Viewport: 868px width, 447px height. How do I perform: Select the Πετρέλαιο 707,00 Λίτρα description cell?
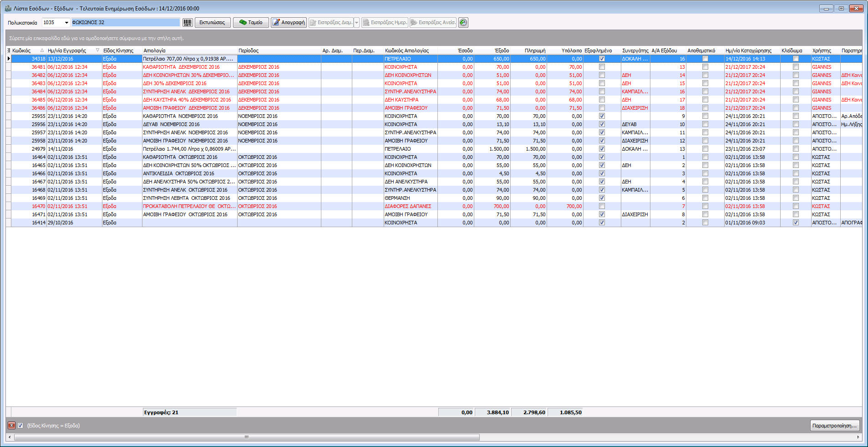(189, 59)
